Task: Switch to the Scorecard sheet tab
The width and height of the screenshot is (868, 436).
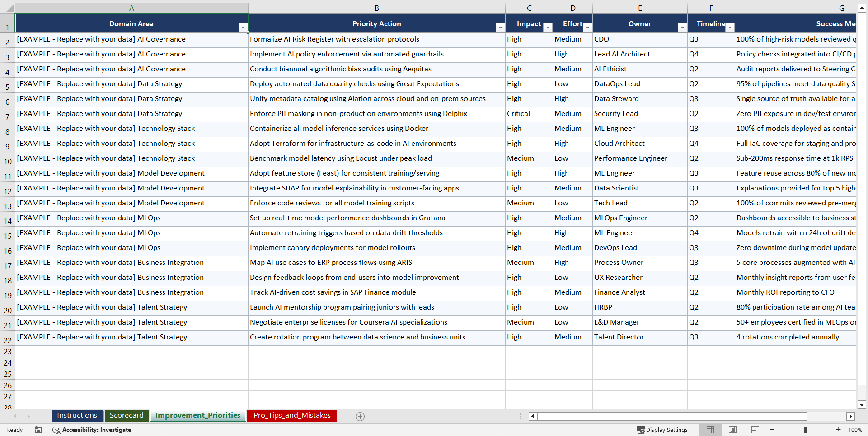Action: coord(127,415)
